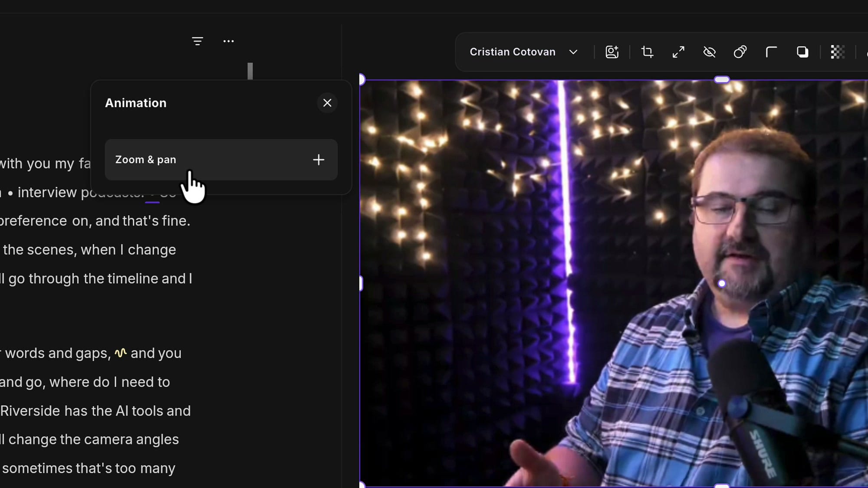
Task: Click transcript text "change the camera angles"
Action: [x=94, y=439]
